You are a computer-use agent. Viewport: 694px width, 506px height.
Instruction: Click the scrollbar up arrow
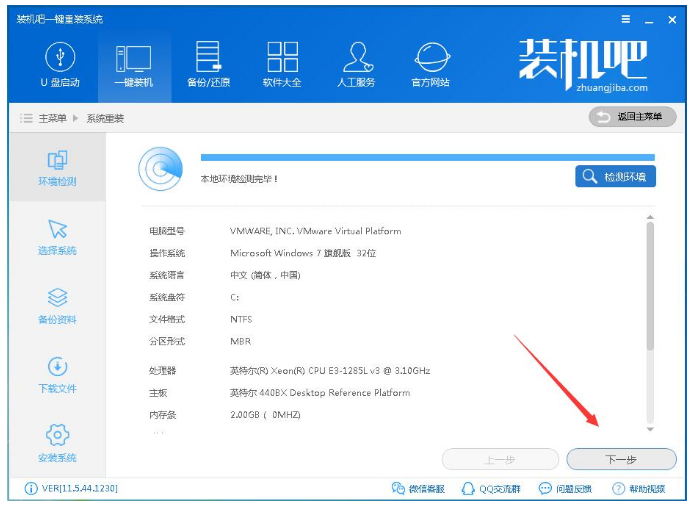coord(650,217)
